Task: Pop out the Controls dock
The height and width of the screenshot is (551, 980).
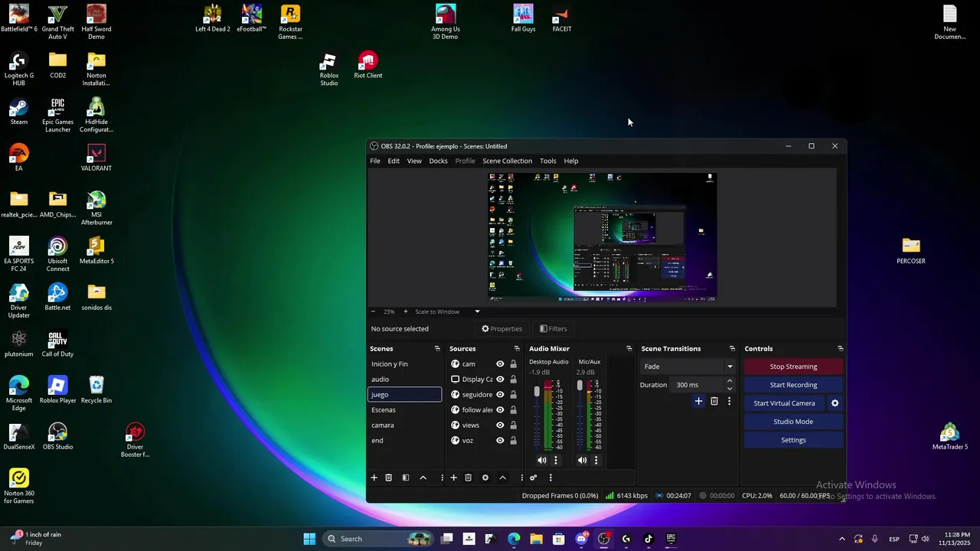Action: (840, 349)
